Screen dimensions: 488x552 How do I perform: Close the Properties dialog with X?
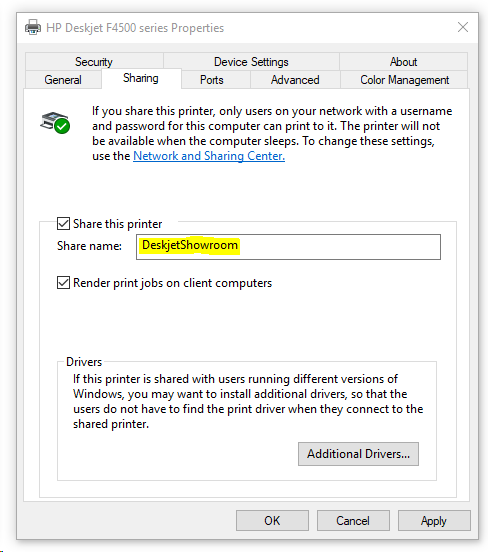(463, 27)
